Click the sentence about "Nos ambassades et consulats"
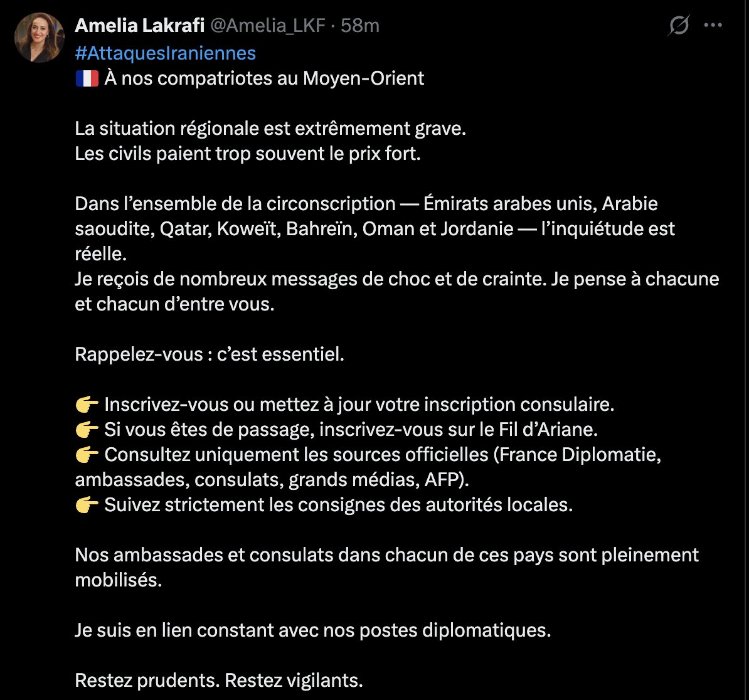 [x=386, y=555]
